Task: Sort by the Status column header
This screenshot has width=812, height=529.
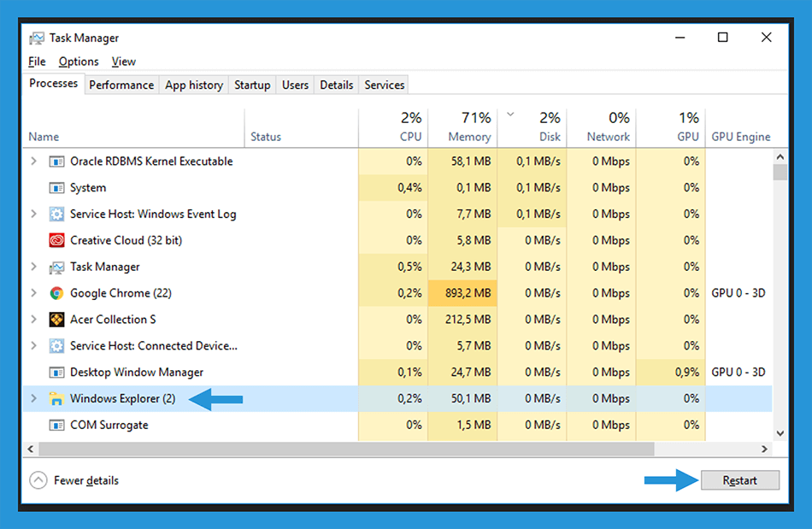Action: click(302, 128)
